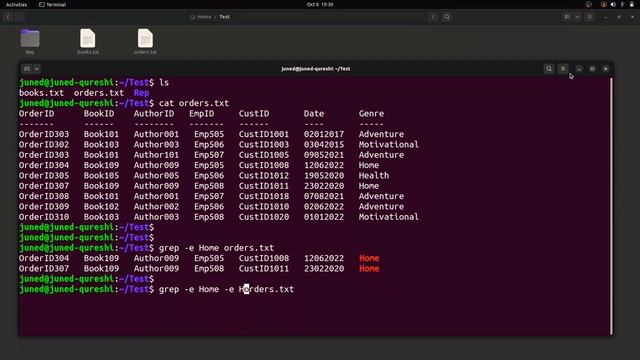The width and height of the screenshot is (640, 360).
Task: Open Terminal app menu in top bar
Action: click(52, 4)
